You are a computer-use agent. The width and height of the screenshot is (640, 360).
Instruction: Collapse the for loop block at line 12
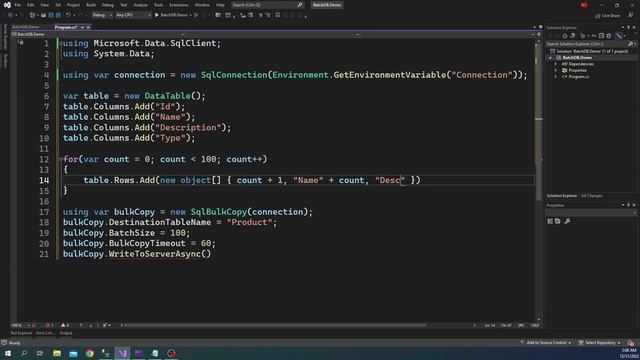61,159
